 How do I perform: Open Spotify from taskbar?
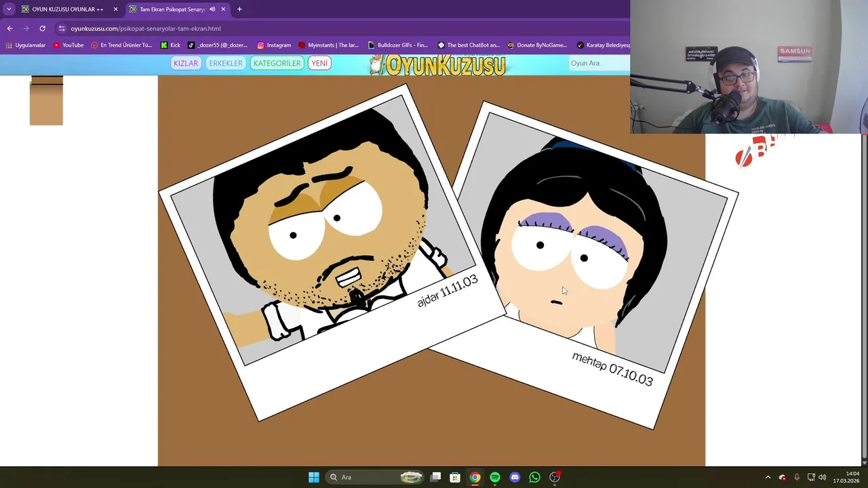coord(495,477)
